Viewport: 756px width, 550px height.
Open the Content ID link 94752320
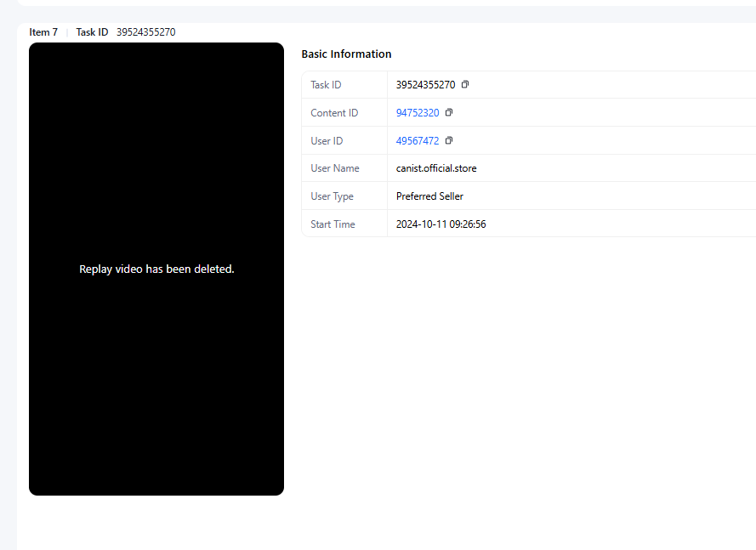pyautogui.click(x=418, y=113)
